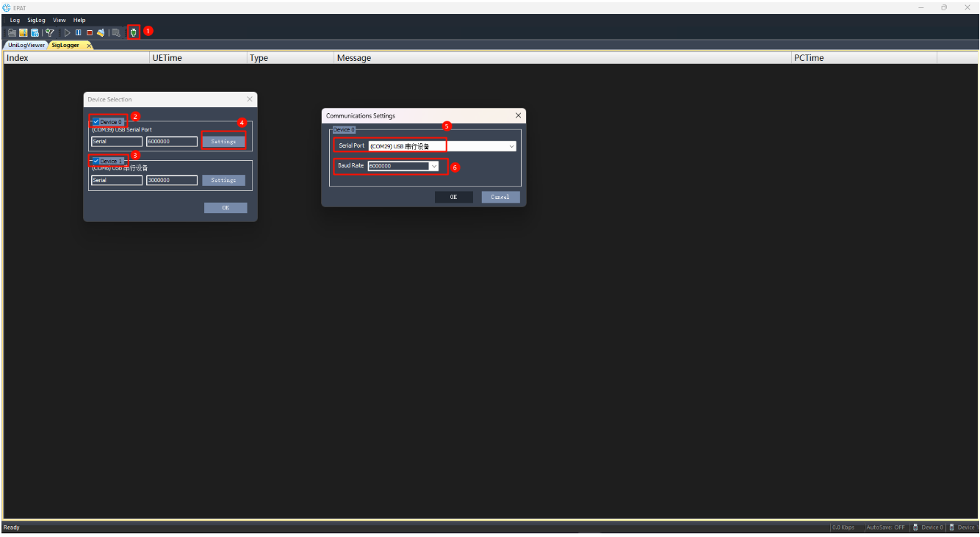Expand the Serial Port dropdown

click(x=511, y=146)
